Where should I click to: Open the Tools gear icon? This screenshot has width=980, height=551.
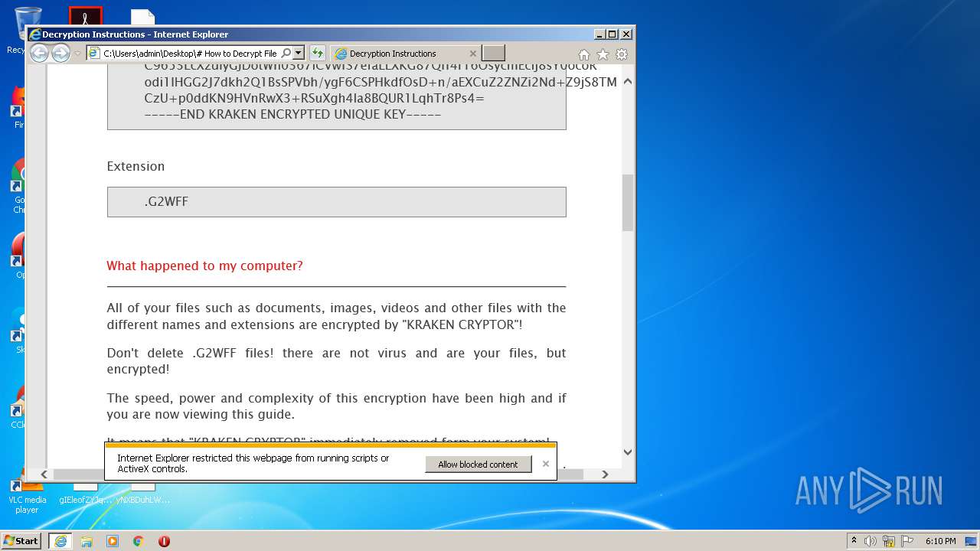[x=622, y=54]
